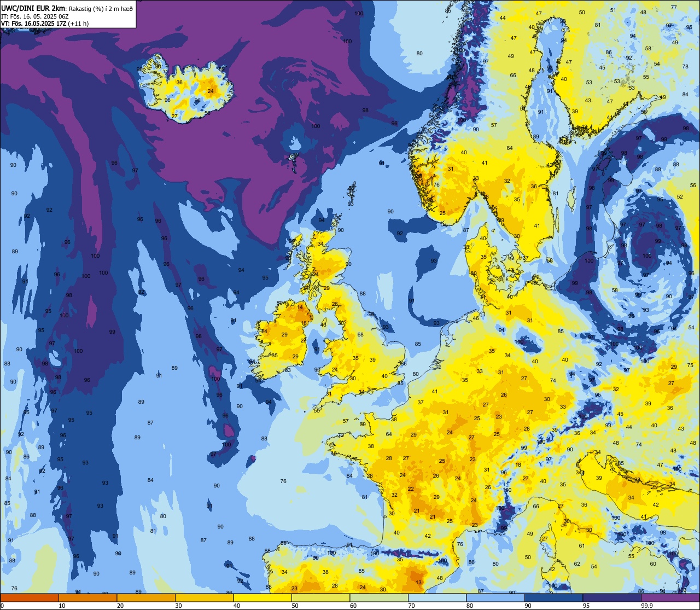Click the value 68 off England's east coast
The width and height of the screenshot is (700, 610).
click(360, 335)
